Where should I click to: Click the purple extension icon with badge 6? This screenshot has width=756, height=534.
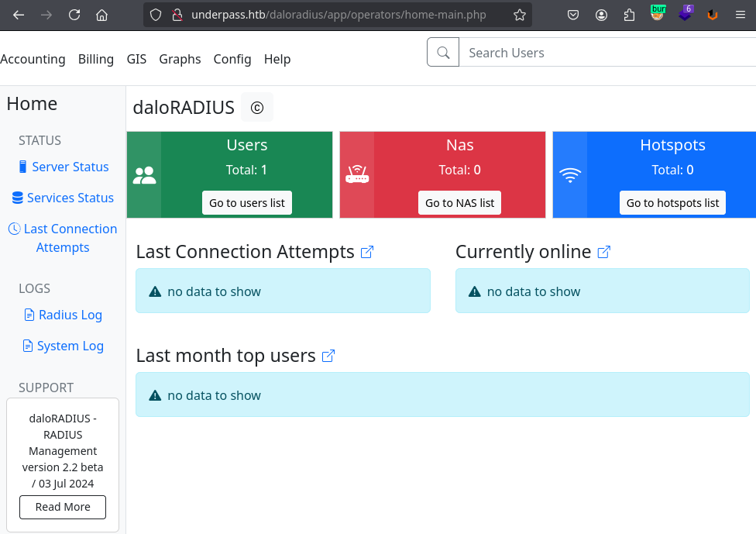click(685, 13)
